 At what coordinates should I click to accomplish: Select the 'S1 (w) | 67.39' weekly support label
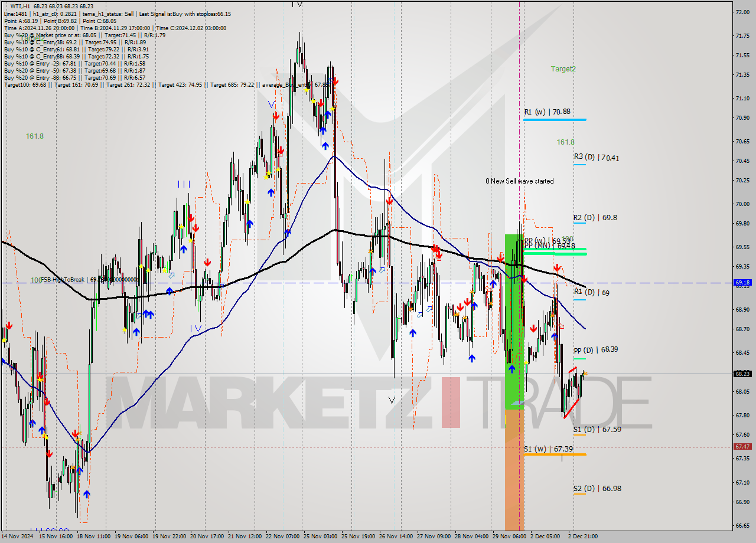pyautogui.click(x=548, y=449)
